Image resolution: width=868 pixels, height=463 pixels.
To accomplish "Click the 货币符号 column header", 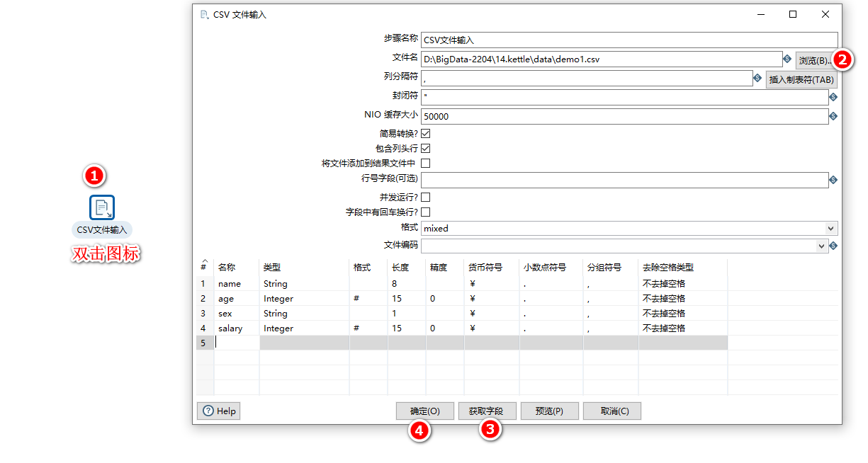I will click(492, 268).
